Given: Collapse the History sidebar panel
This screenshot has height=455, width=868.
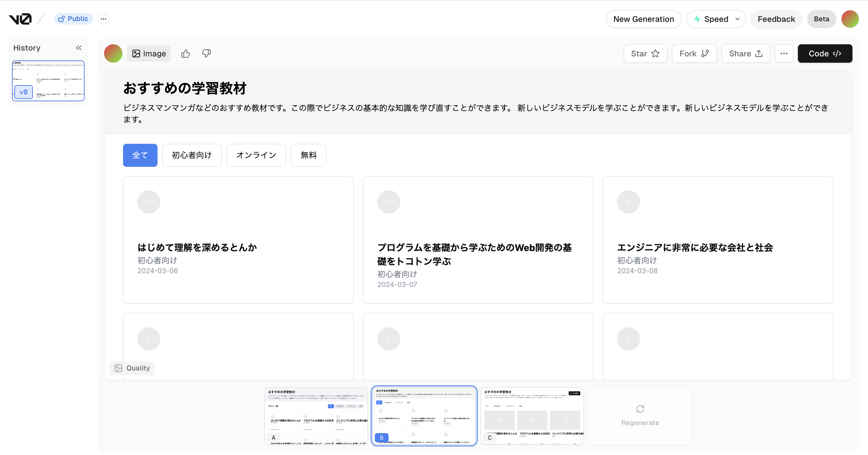Looking at the screenshot, I should pos(79,48).
